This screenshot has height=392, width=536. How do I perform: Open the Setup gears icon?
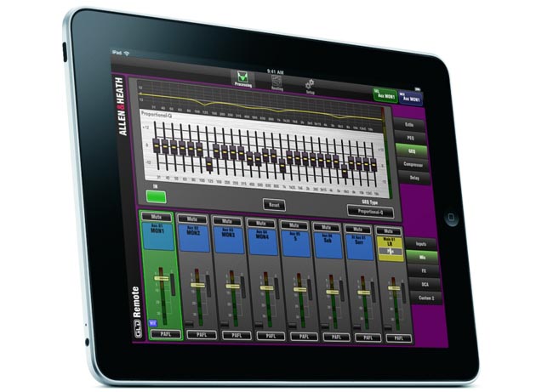point(310,86)
